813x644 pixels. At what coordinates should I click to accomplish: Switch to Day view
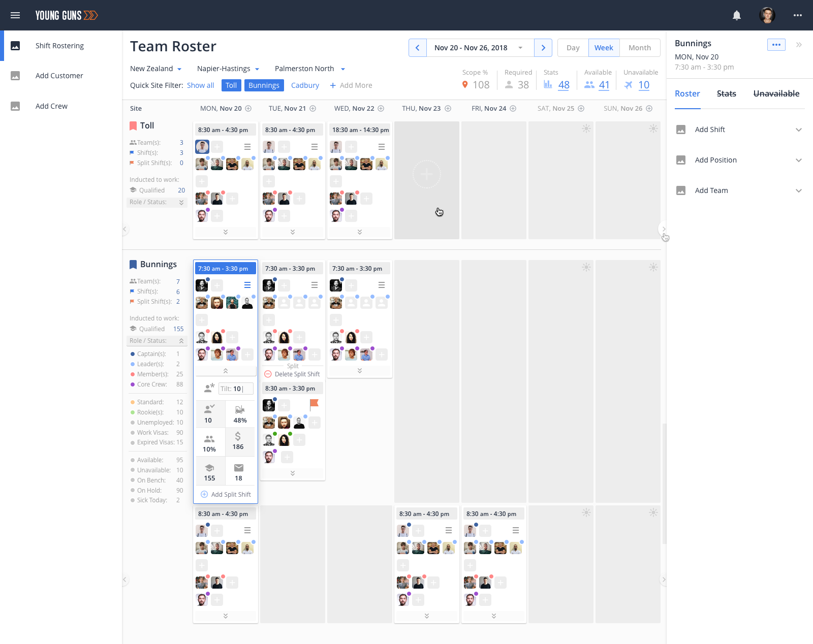[x=573, y=48]
